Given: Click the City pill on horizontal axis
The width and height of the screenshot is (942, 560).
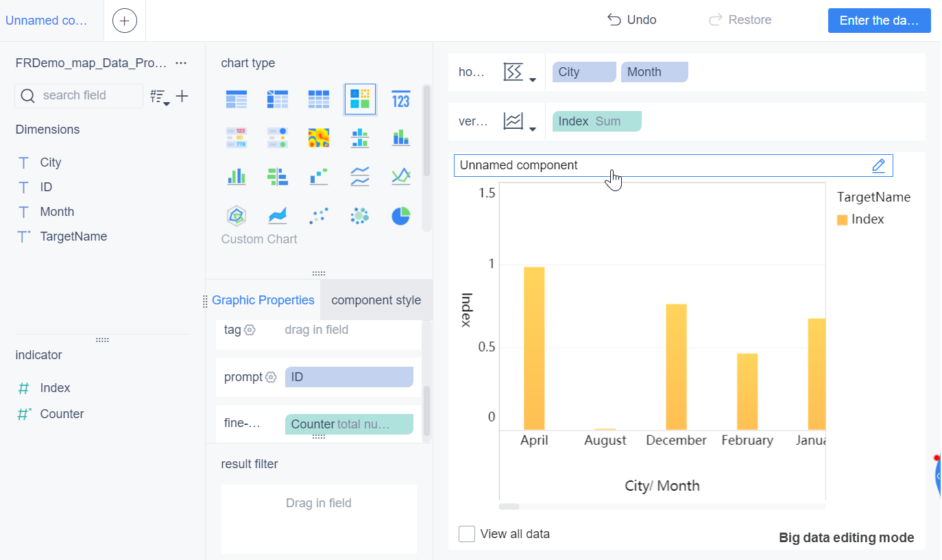Looking at the screenshot, I should click(584, 72).
